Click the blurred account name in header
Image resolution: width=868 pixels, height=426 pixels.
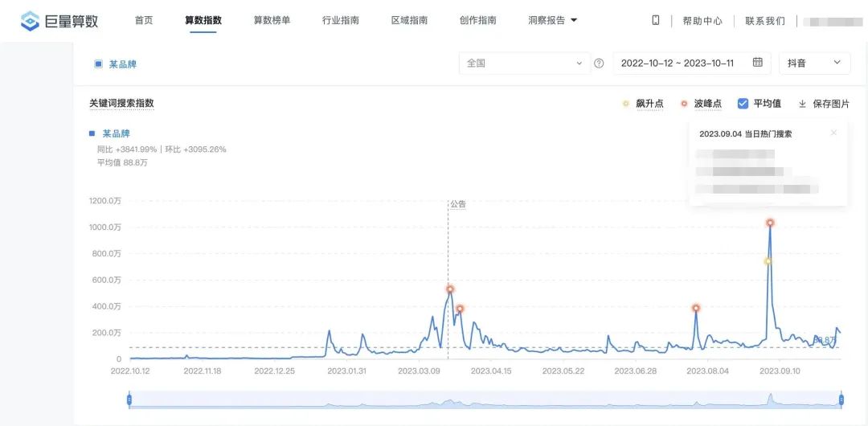click(832, 22)
